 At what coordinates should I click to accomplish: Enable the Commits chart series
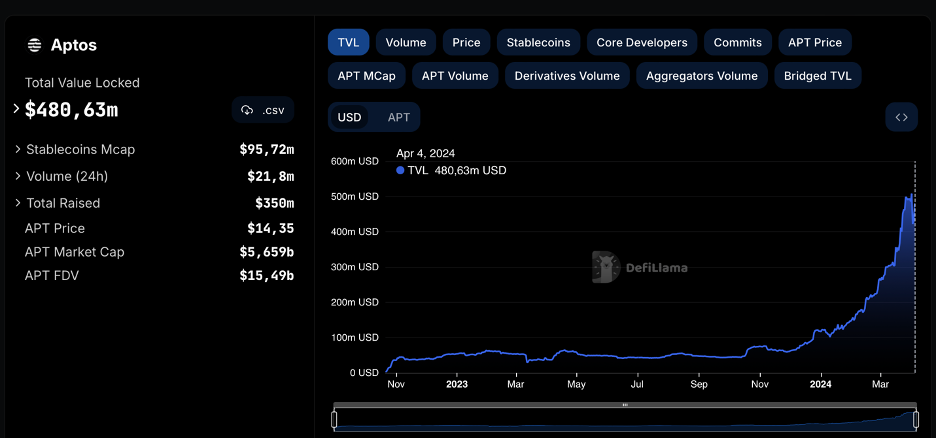coord(738,42)
